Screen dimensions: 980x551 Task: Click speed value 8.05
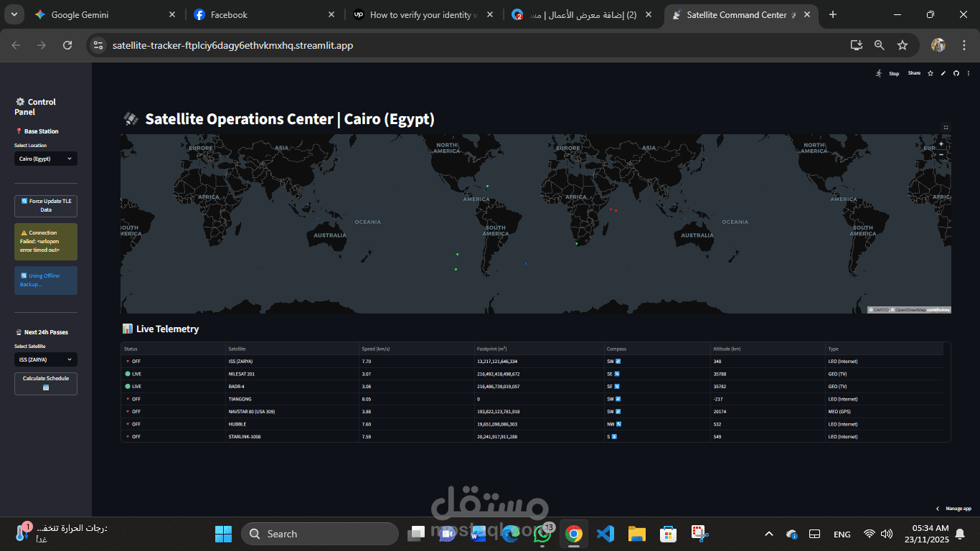click(416, 399)
